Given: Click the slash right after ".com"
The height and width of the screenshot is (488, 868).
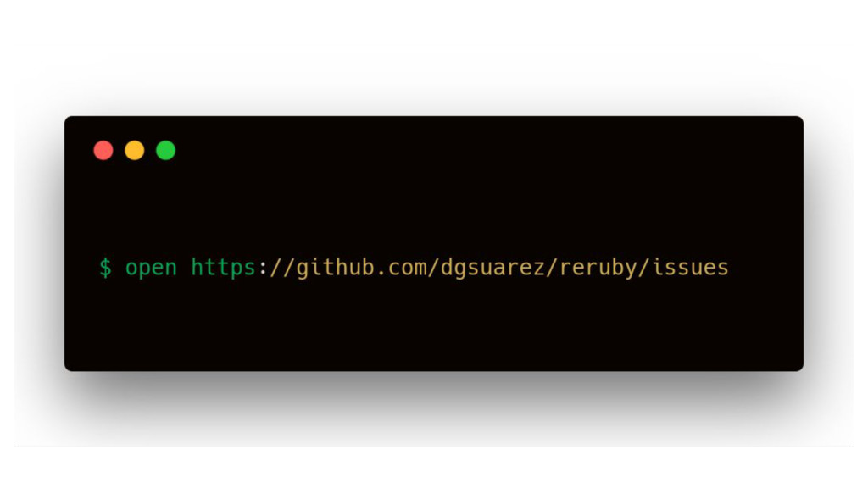Looking at the screenshot, I should [433, 268].
